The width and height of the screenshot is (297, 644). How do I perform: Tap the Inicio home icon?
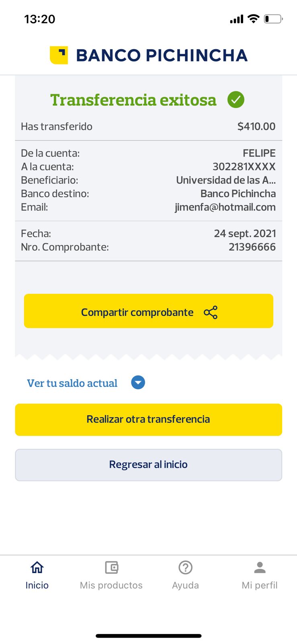(x=37, y=568)
